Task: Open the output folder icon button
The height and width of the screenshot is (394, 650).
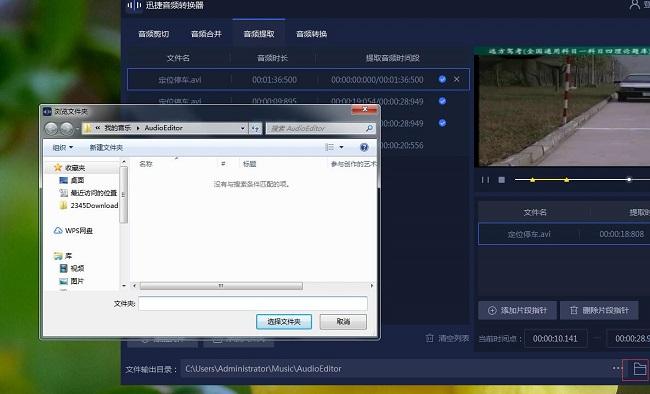Action: (639, 368)
